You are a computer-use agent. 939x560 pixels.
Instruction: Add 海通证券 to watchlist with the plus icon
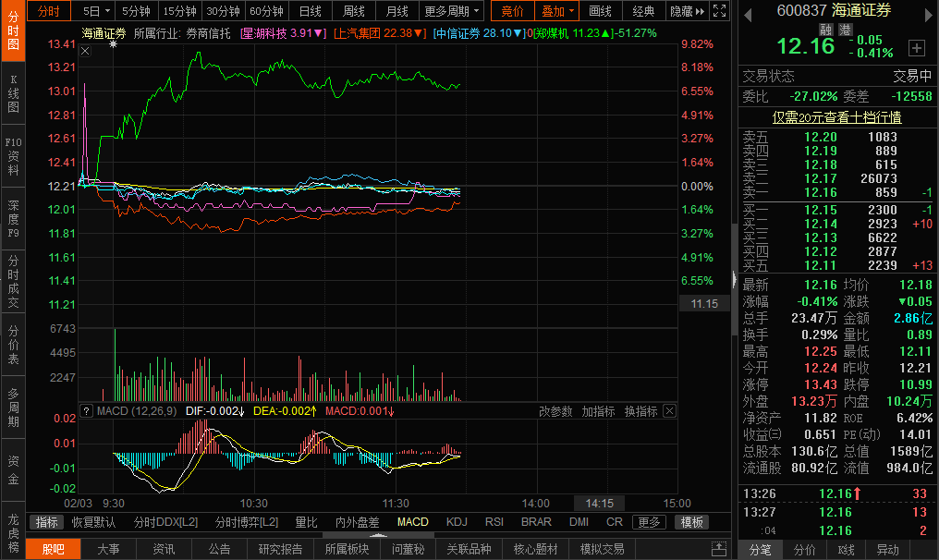coord(916,48)
